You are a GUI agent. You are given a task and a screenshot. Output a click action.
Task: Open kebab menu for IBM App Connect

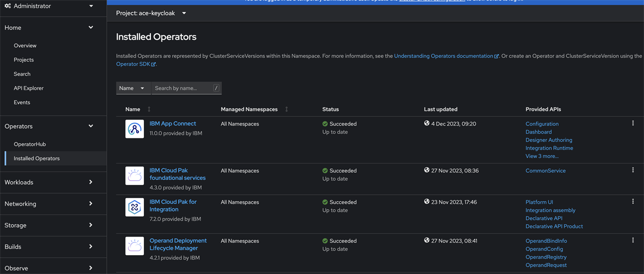(x=633, y=123)
